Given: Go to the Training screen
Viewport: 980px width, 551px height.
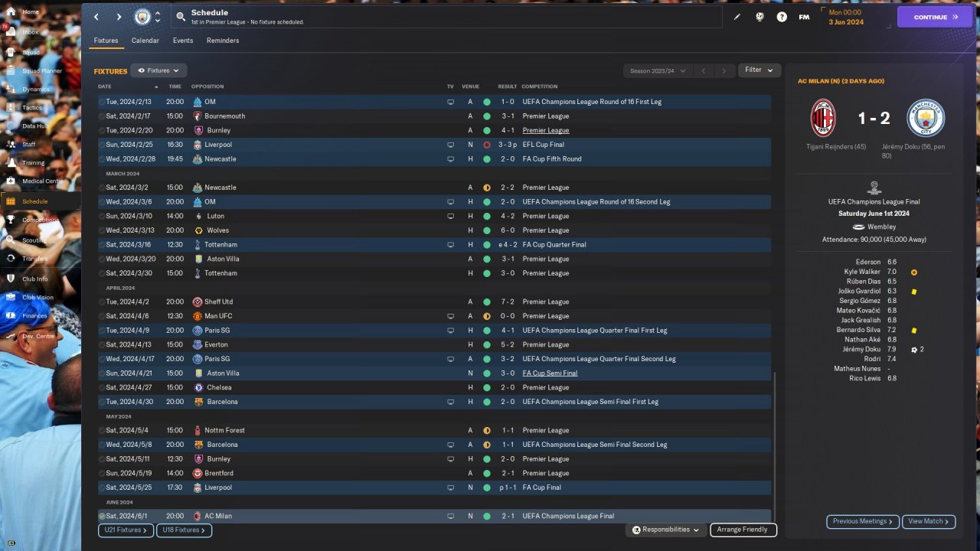Looking at the screenshot, I should tap(33, 163).
